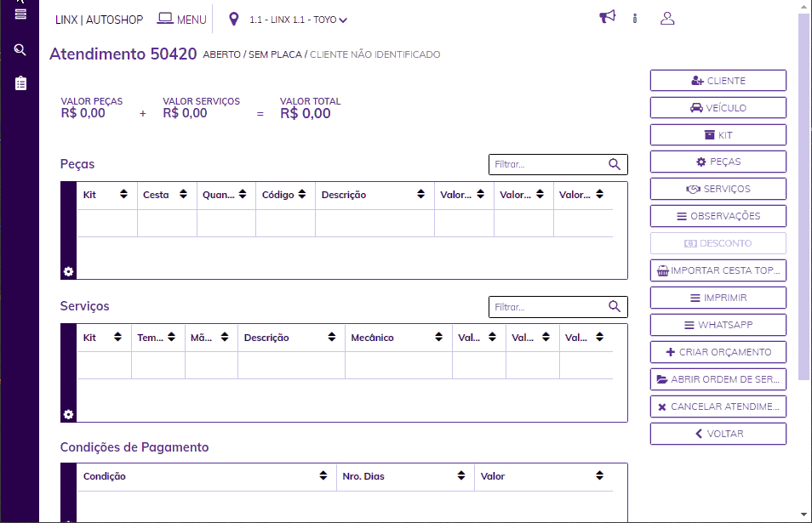Click the Atendimento 50420 heading
The width and height of the screenshot is (812, 523).
[123, 54]
